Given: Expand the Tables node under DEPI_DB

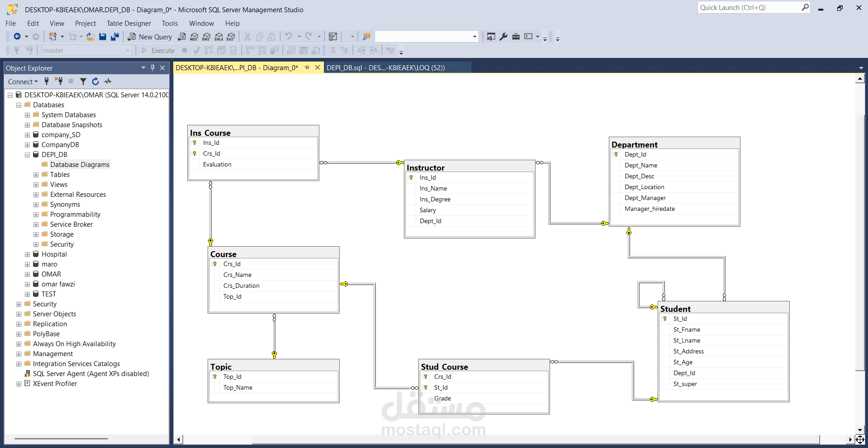Looking at the screenshot, I should click(36, 175).
